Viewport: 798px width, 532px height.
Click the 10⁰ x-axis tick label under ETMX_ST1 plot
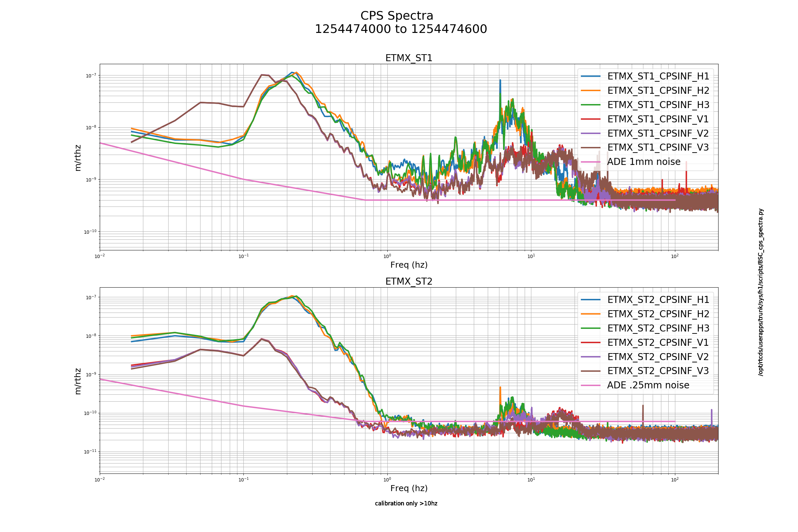pyautogui.click(x=387, y=256)
